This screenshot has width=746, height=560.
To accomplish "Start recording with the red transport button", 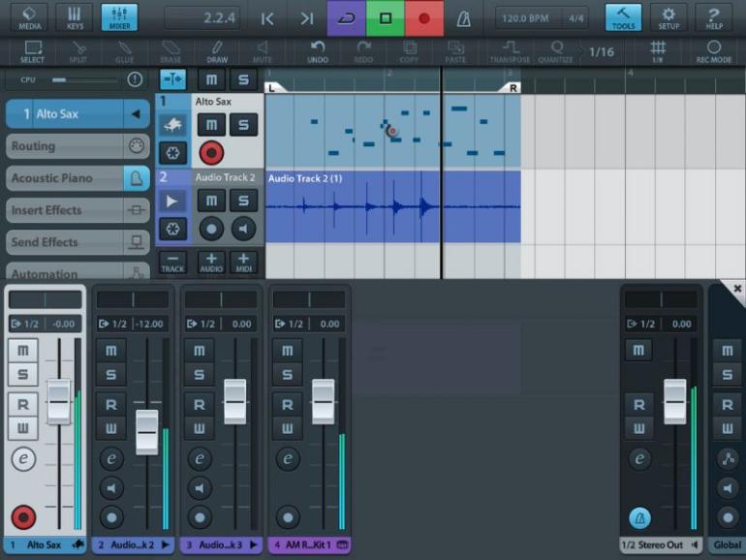I will click(424, 18).
